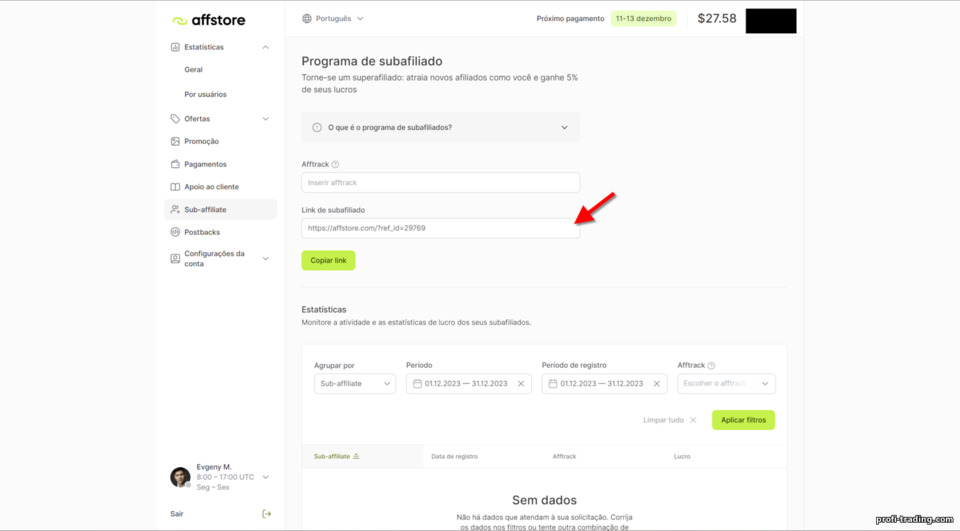Click the X icon beside Limpar tudo
Viewport: 960px width, 531px height.
coord(693,420)
